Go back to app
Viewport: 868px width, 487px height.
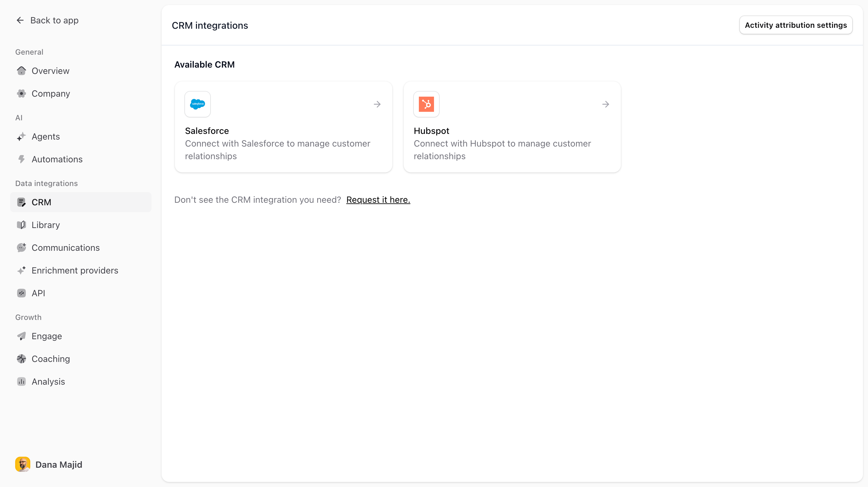pyautogui.click(x=47, y=20)
